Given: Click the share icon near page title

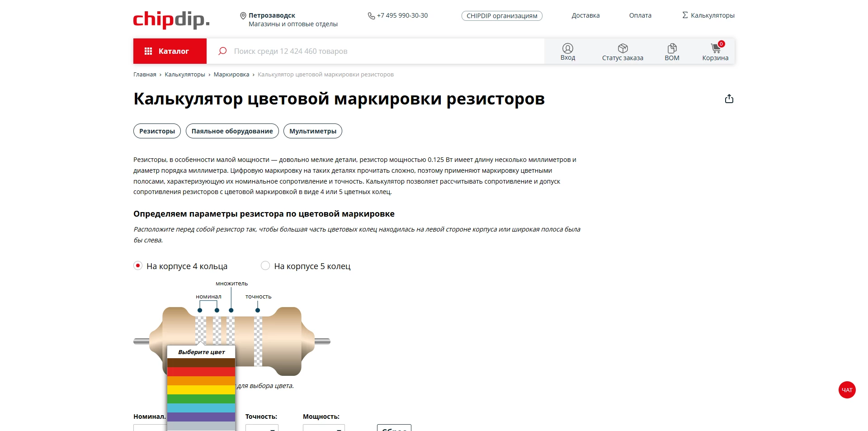Looking at the screenshot, I should pos(729,98).
